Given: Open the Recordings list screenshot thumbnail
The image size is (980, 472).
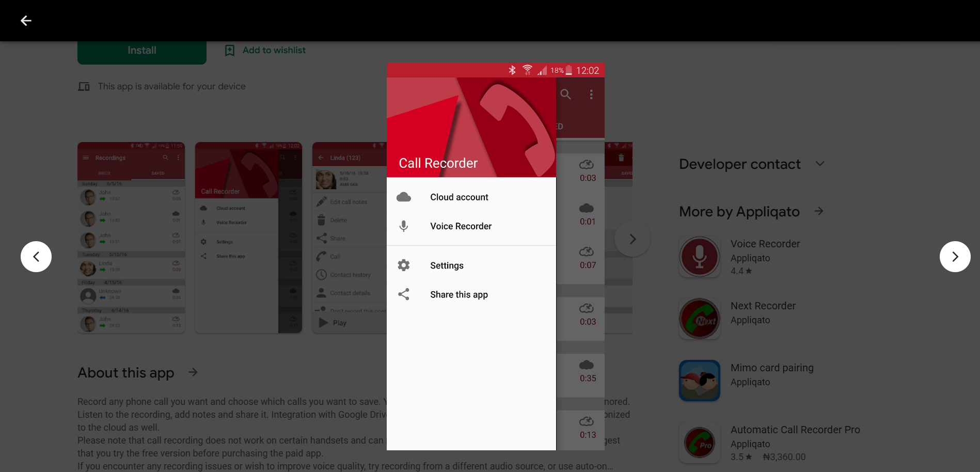Looking at the screenshot, I should [x=131, y=238].
